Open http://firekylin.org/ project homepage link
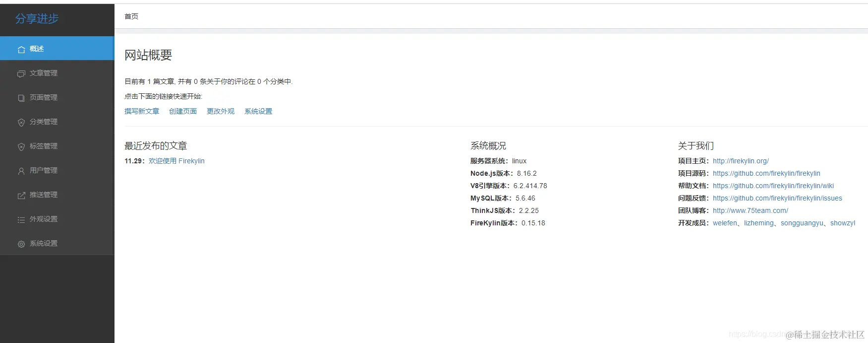This screenshot has height=343, width=868. click(741, 161)
